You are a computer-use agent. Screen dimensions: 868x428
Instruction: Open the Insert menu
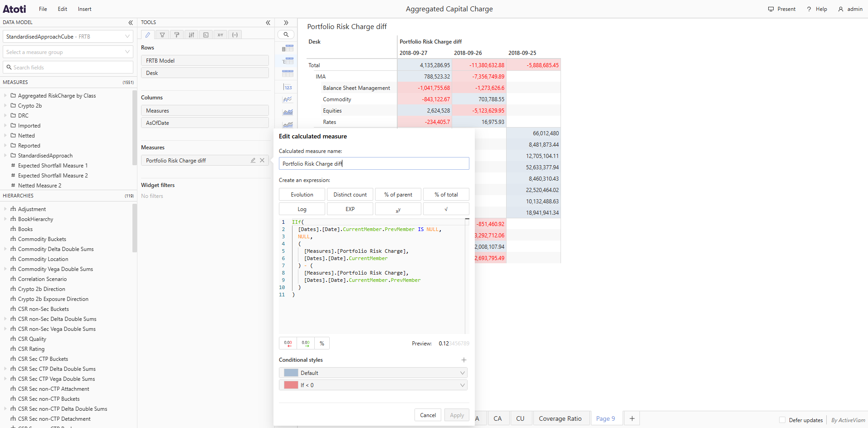point(84,9)
